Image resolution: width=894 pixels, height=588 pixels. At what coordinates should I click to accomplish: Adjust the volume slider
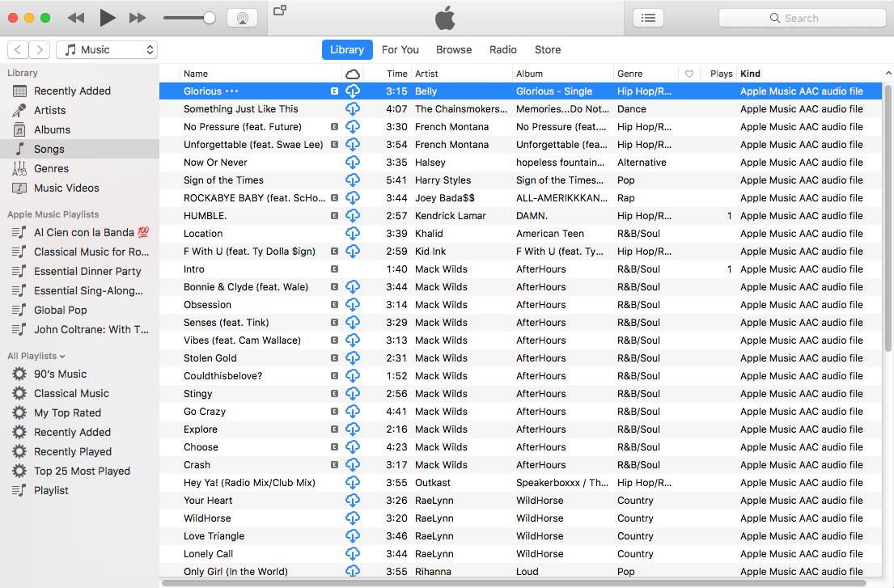coord(188,17)
